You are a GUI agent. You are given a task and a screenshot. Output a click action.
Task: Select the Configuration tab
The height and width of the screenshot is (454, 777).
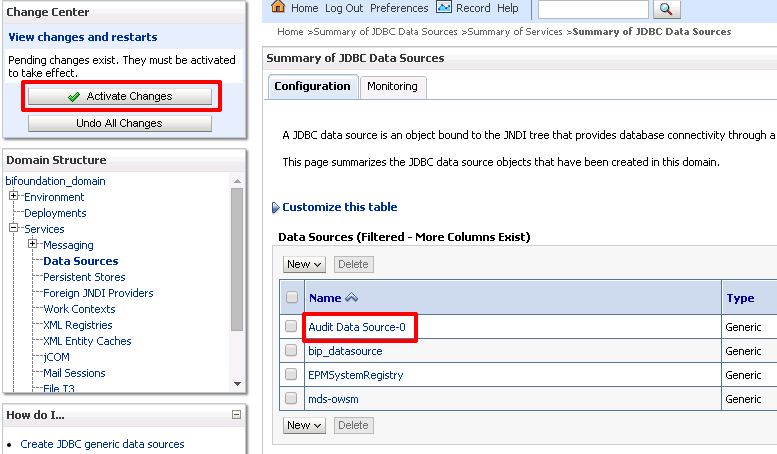[x=312, y=87]
